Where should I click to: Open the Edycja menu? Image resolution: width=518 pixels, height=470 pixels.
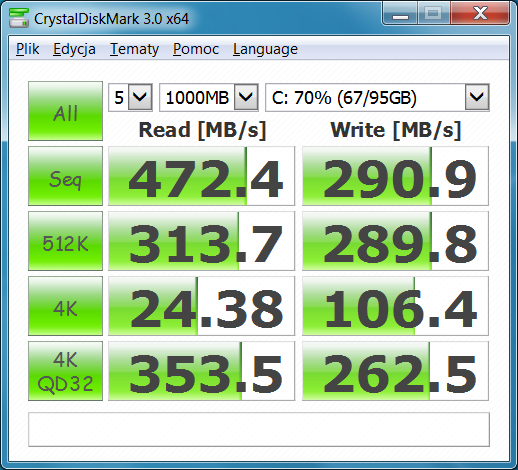[x=74, y=49]
